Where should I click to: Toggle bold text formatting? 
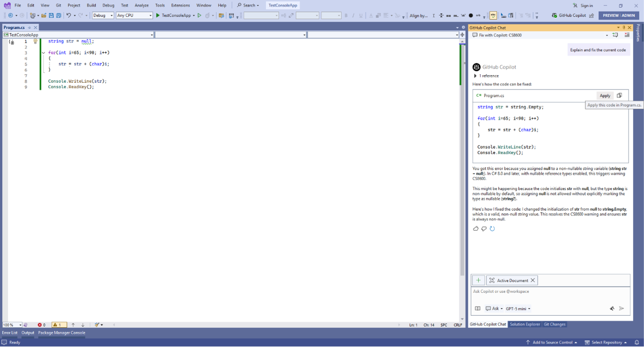346,15
